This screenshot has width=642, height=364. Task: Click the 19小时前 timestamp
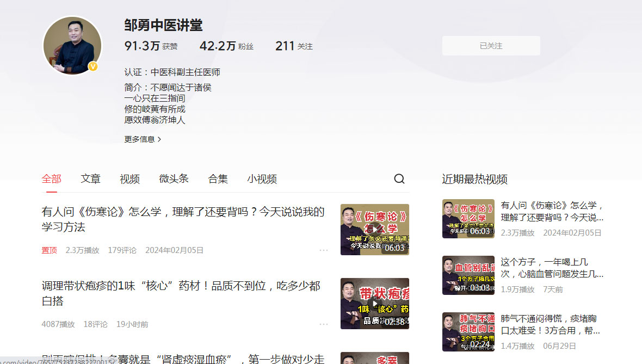[132, 324]
